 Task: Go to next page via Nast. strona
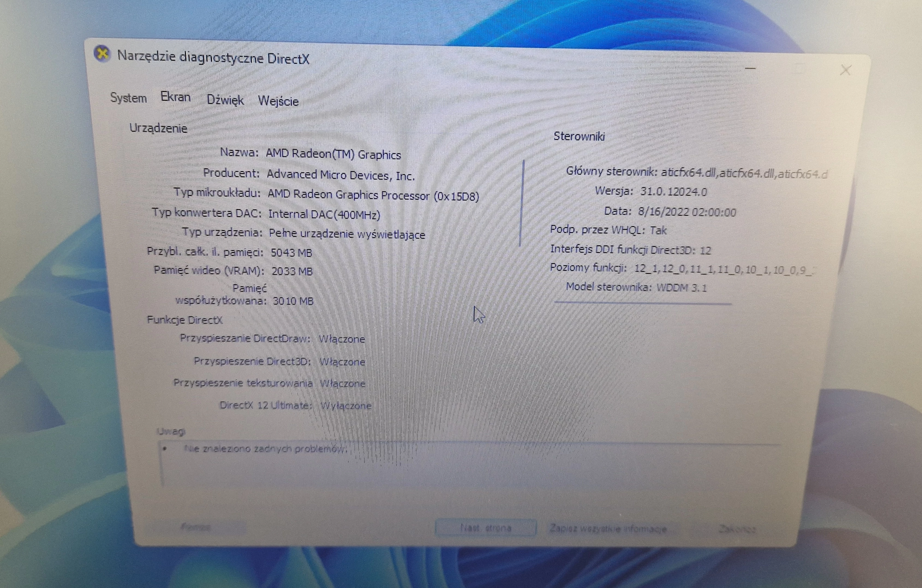click(x=485, y=528)
